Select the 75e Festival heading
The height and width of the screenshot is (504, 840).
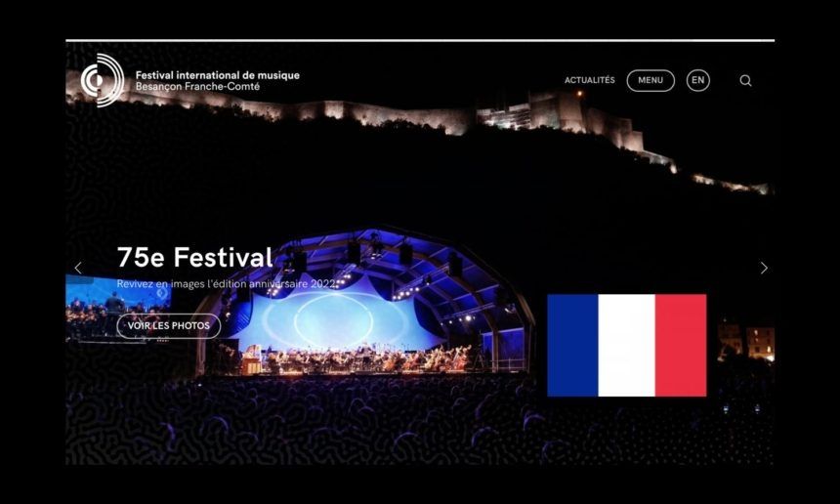point(195,257)
